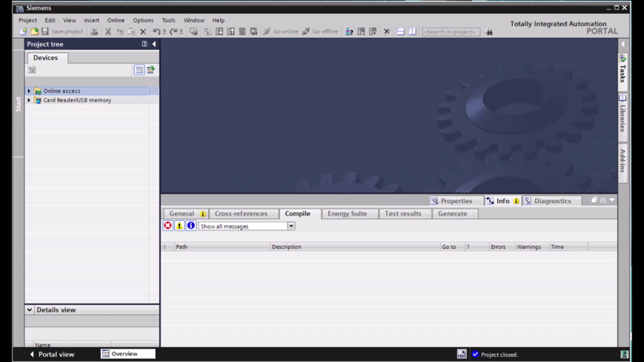Viewport: 644px width, 362px height.
Task: Split editor space horizontally icon
Action: [401, 32]
